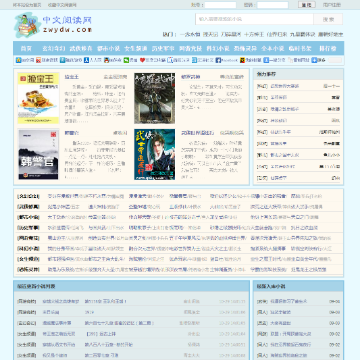
Task: Share via the Facebook icon
Action: 227,60
